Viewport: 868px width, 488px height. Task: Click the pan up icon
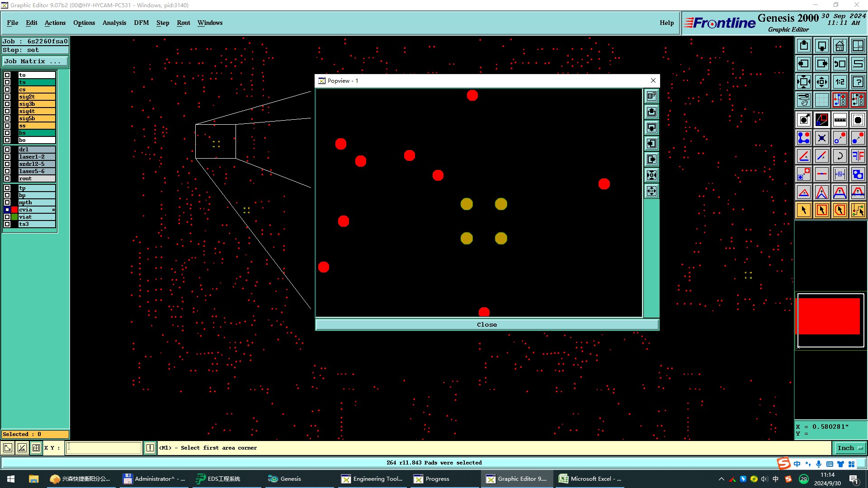pos(804,46)
